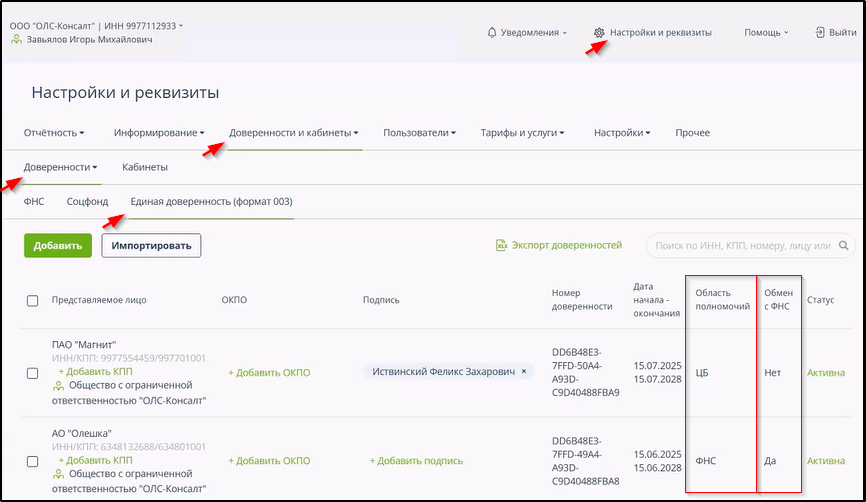The width and height of the screenshot is (866, 502).
Task: Click the Импортировать button
Action: (151, 245)
